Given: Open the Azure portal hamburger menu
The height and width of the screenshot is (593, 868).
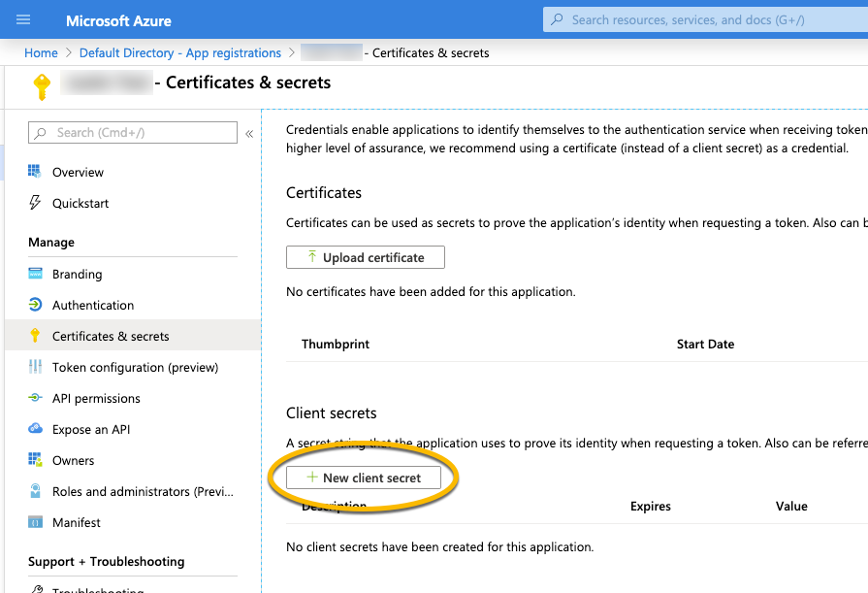Looking at the screenshot, I should click(x=23, y=20).
